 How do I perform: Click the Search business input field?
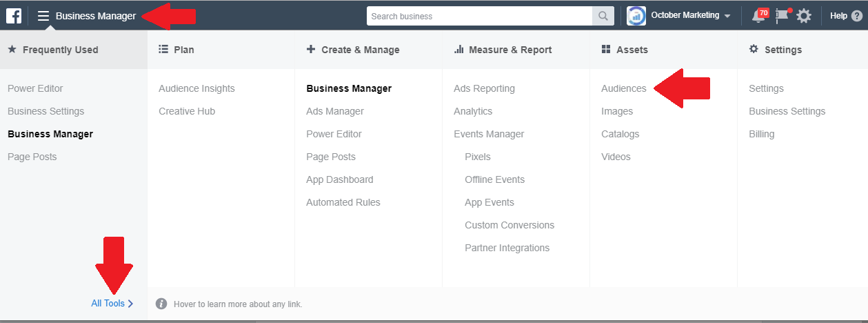480,16
